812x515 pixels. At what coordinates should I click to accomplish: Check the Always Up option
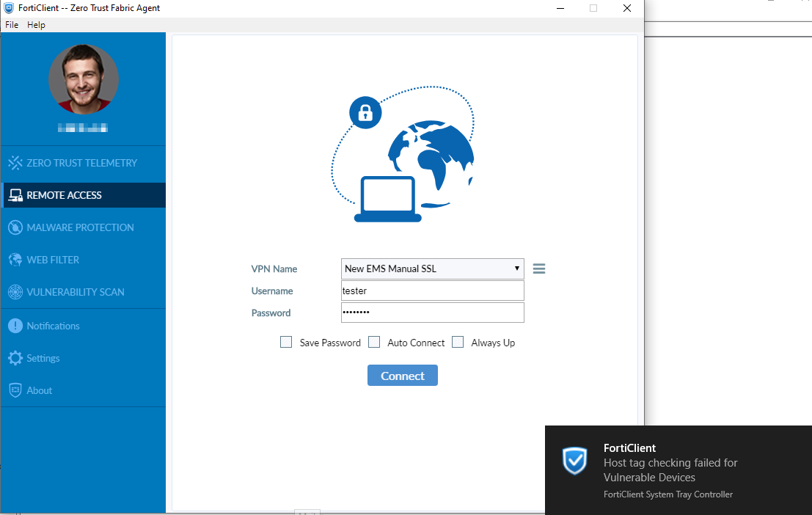click(458, 342)
